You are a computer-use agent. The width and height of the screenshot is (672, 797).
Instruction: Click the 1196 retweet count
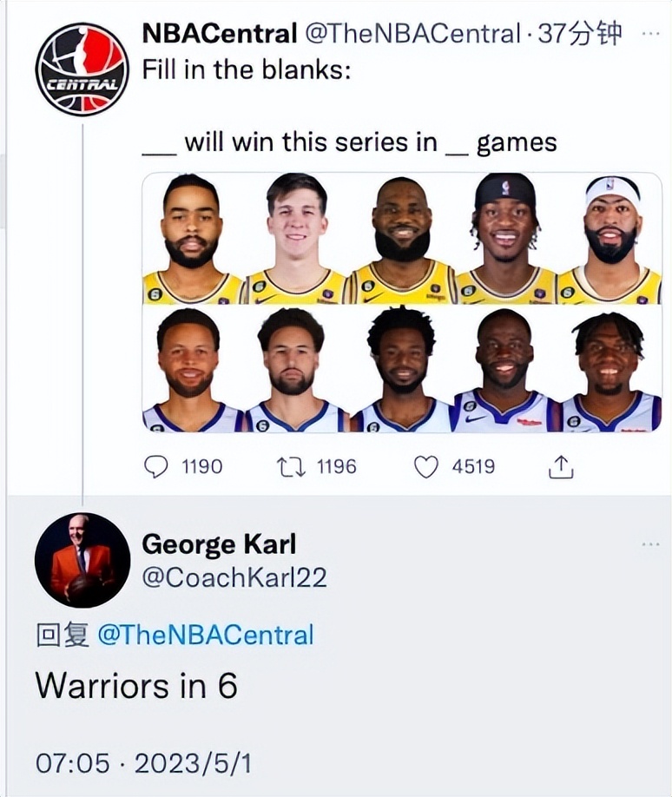[336, 467]
